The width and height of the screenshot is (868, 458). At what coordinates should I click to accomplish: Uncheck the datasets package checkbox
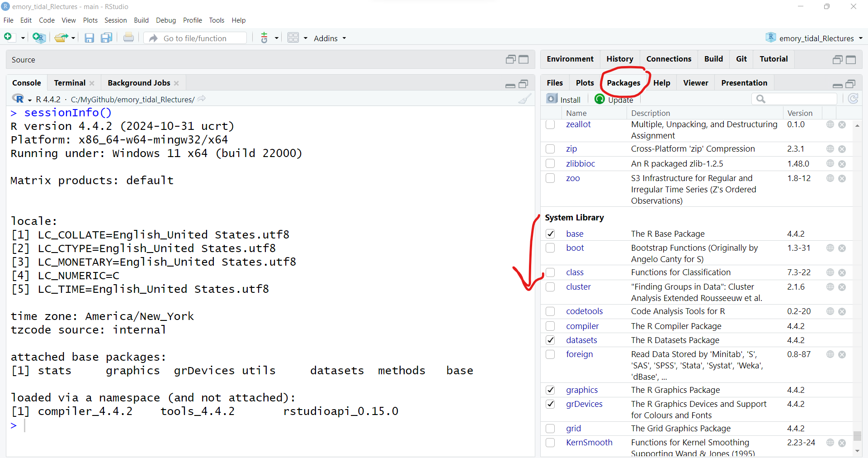pyautogui.click(x=550, y=340)
